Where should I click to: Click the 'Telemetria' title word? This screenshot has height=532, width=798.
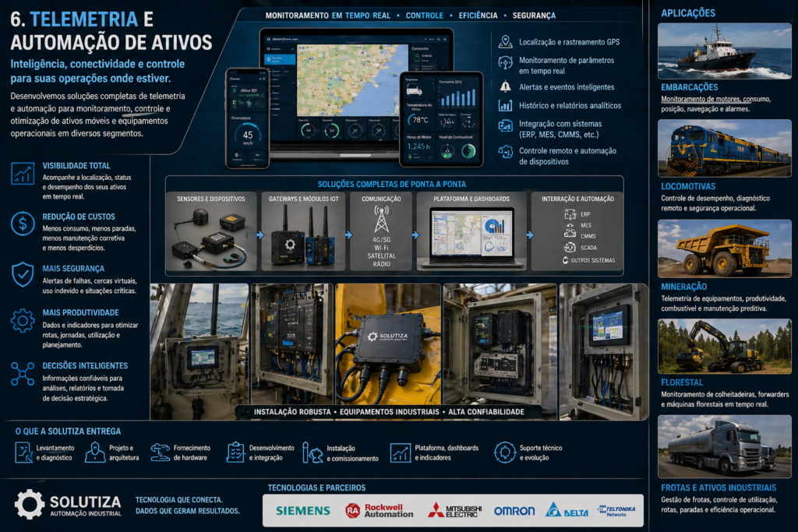tap(84, 19)
